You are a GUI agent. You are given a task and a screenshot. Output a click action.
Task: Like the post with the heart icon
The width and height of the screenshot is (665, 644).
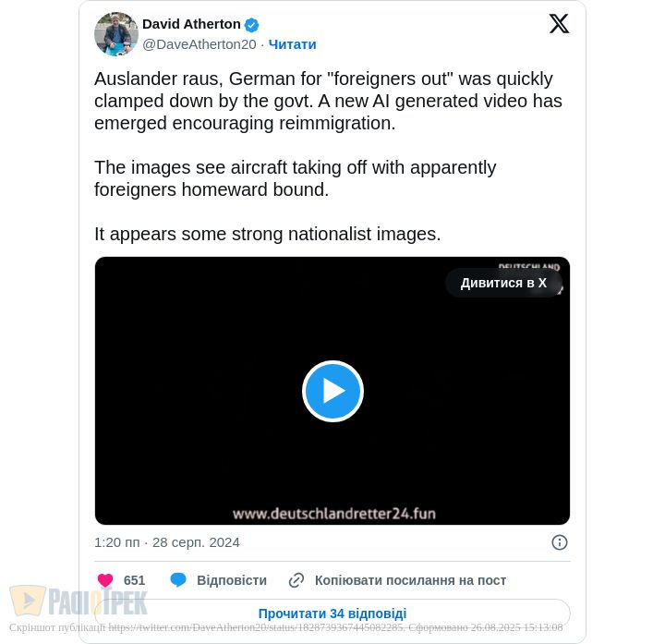[105, 580]
